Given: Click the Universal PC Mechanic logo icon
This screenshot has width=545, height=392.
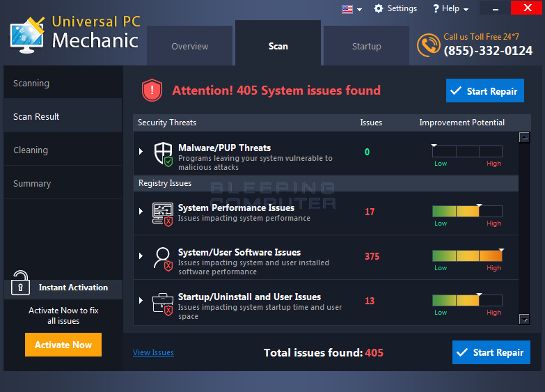Looking at the screenshot, I should tap(27, 35).
